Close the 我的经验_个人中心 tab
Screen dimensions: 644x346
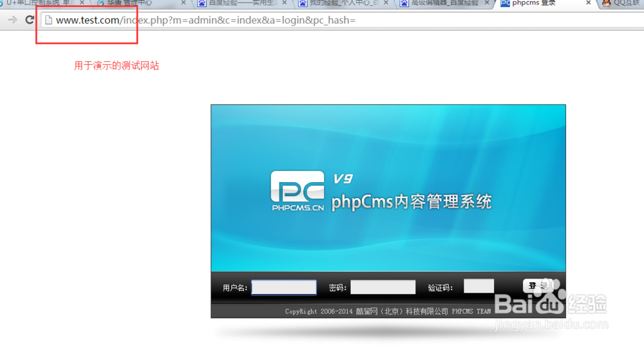[386, 3]
